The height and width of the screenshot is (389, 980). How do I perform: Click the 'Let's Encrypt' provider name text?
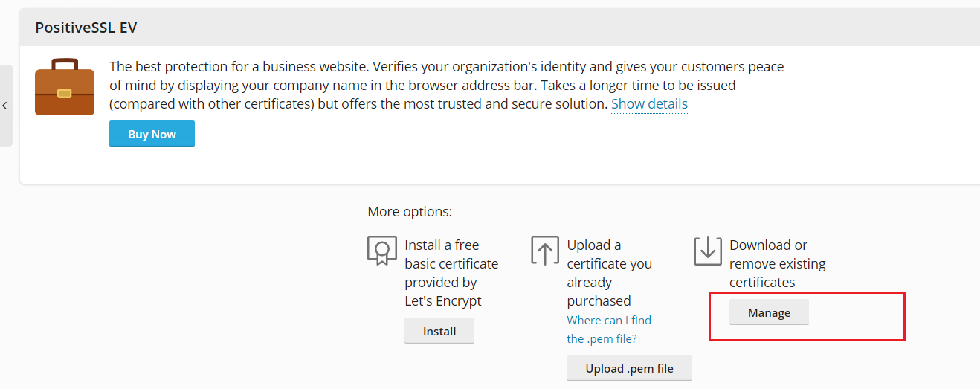[443, 301]
